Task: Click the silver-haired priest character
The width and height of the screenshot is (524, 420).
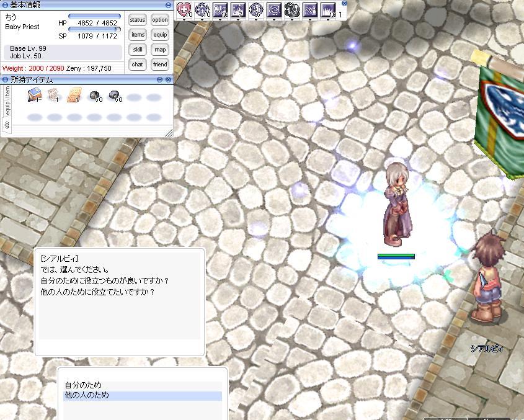Action: [x=397, y=205]
